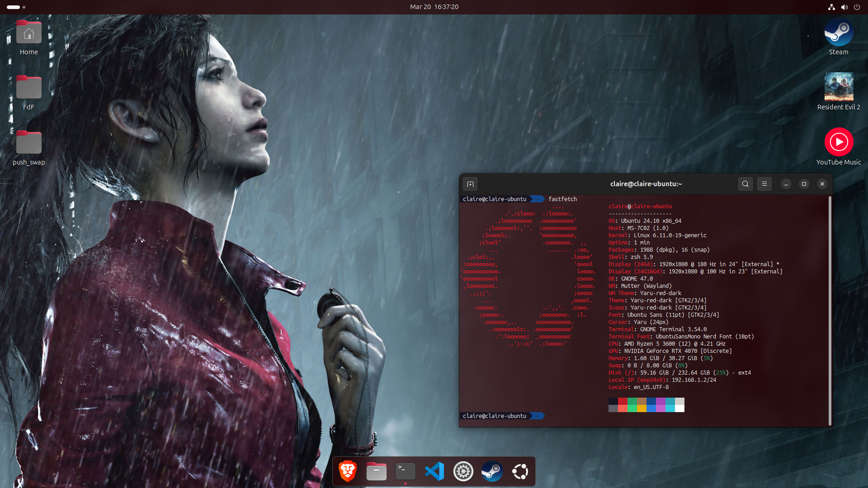Image resolution: width=868 pixels, height=488 pixels.
Task: Select the Terminal icon in the dock
Action: point(406,471)
